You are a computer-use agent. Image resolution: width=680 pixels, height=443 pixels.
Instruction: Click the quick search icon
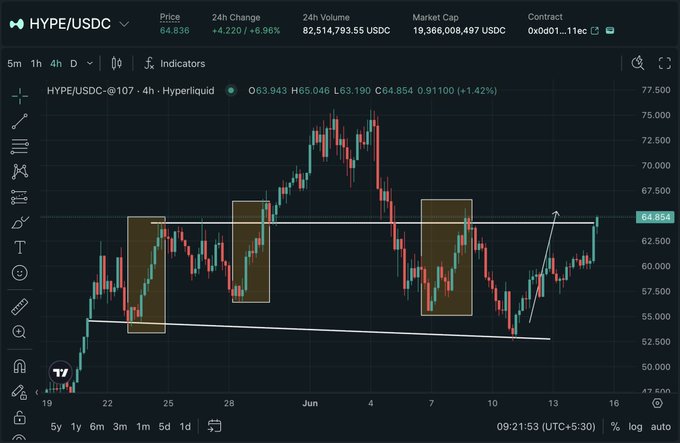click(x=638, y=63)
